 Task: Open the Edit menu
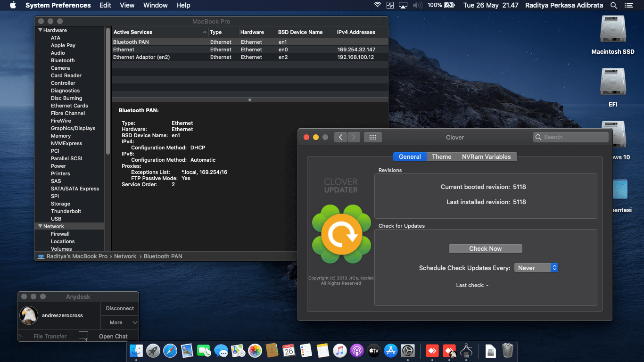[x=106, y=5]
